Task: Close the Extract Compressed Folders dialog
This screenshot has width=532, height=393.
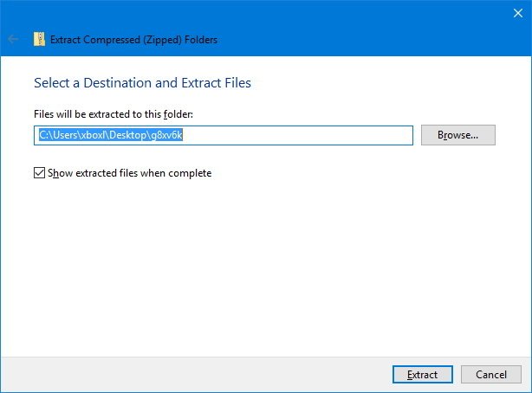Action: coord(518,12)
